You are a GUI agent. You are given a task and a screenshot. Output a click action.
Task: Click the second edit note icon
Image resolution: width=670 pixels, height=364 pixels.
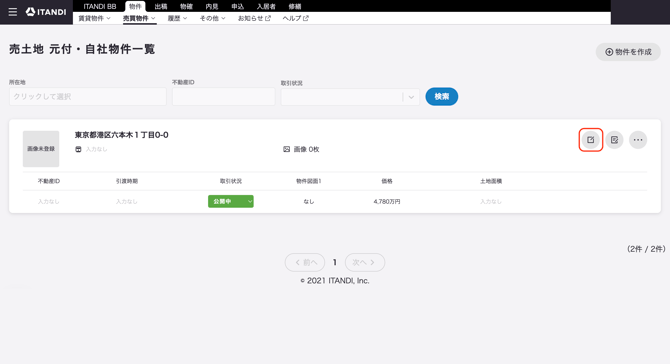(x=614, y=140)
